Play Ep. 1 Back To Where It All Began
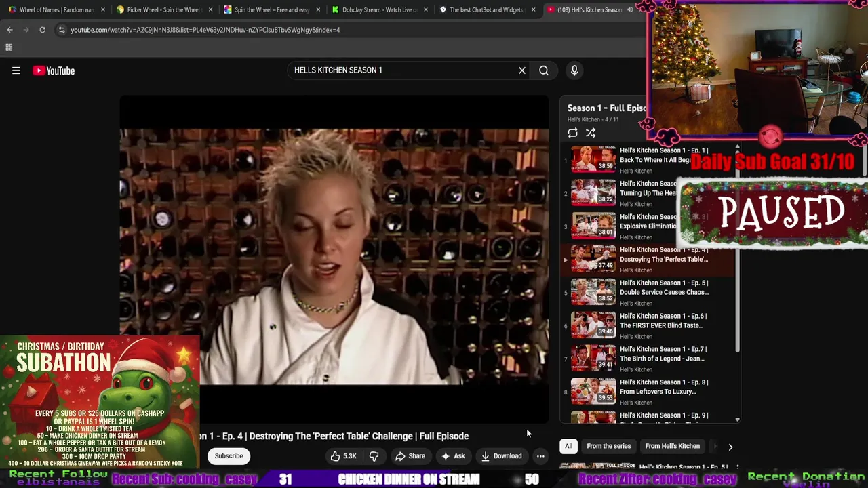This screenshot has width=868, height=488. pyautogui.click(x=648, y=161)
